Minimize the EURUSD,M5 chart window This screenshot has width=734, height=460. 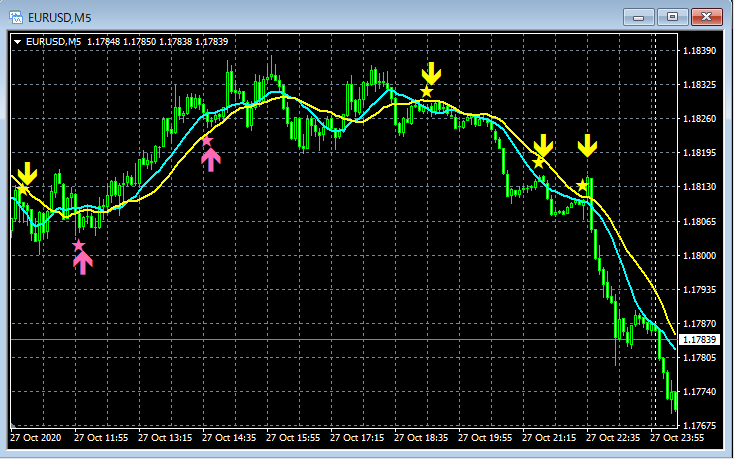(639, 17)
